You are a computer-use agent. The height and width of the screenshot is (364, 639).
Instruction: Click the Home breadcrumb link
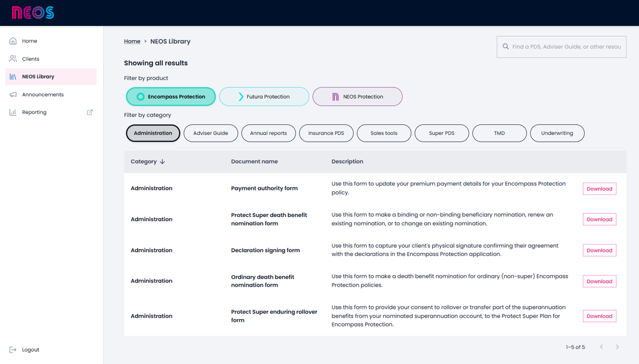[132, 41]
